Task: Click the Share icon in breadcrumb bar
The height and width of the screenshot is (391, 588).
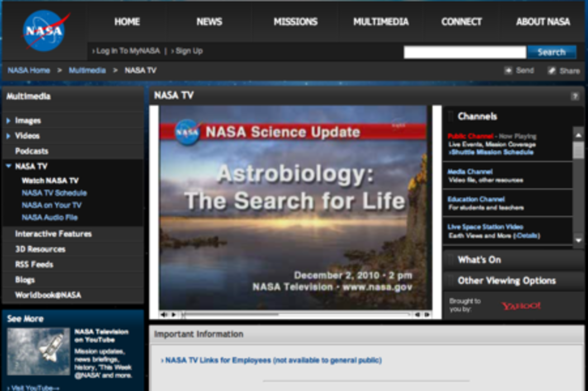Action: tap(552, 71)
